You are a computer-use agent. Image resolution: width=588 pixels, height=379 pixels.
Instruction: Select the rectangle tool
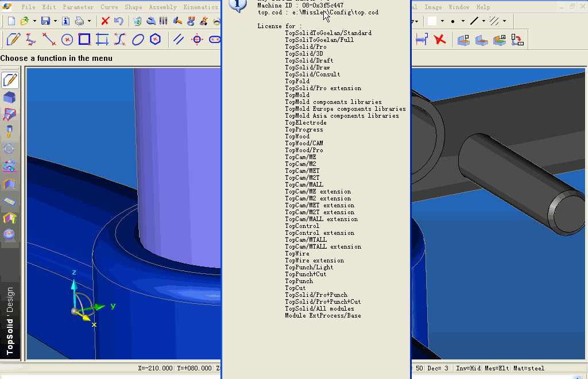point(84,40)
